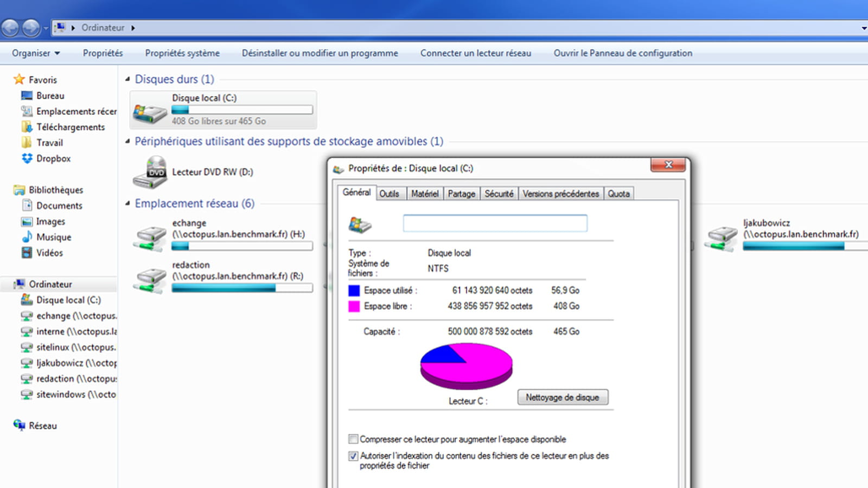This screenshot has width=868, height=488.
Task: Collapse the Disques durs (1) group
Action: [127, 79]
